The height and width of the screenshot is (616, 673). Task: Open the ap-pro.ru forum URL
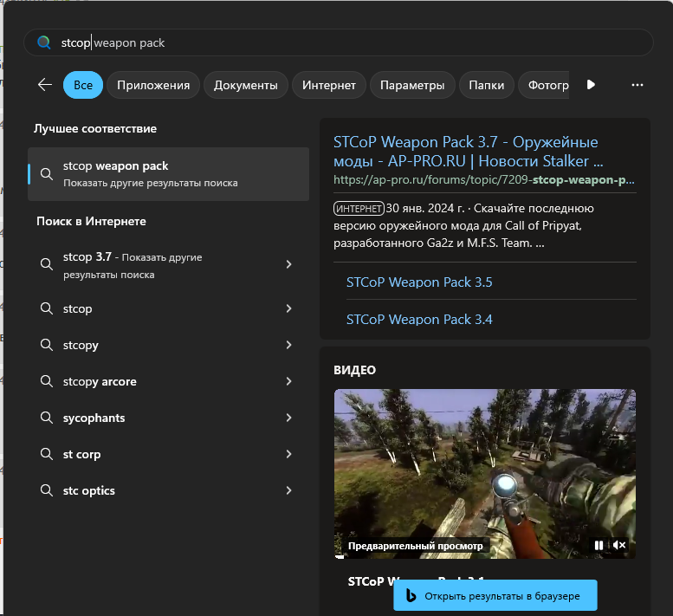click(483, 180)
